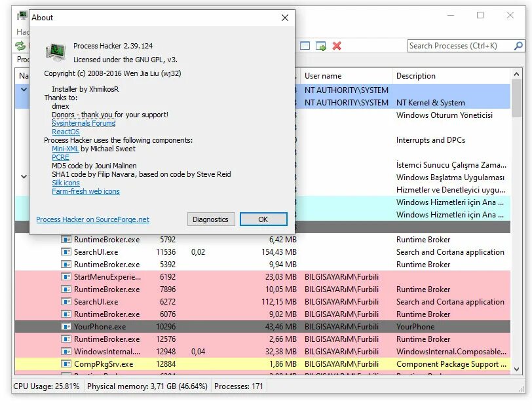Open Diagnostics in the About dialog
The width and height of the screenshot is (532, 410).
pos(210,219)
